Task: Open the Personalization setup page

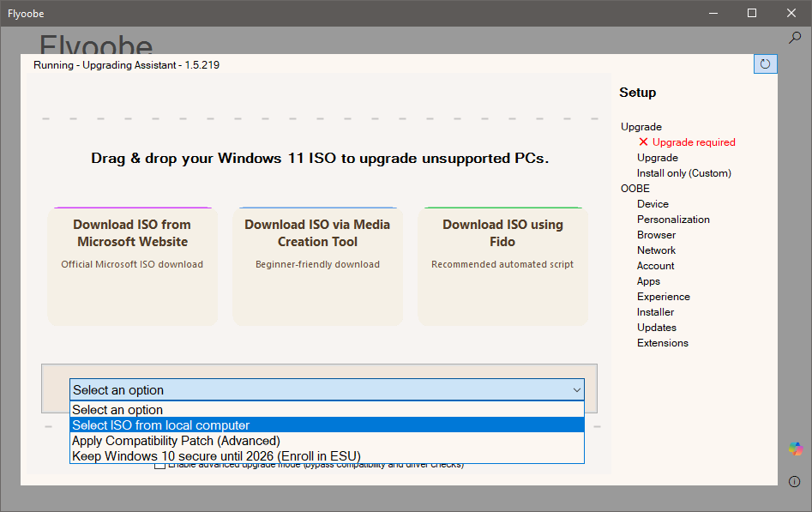Action: pyautogui.click(x=673, y=220)
